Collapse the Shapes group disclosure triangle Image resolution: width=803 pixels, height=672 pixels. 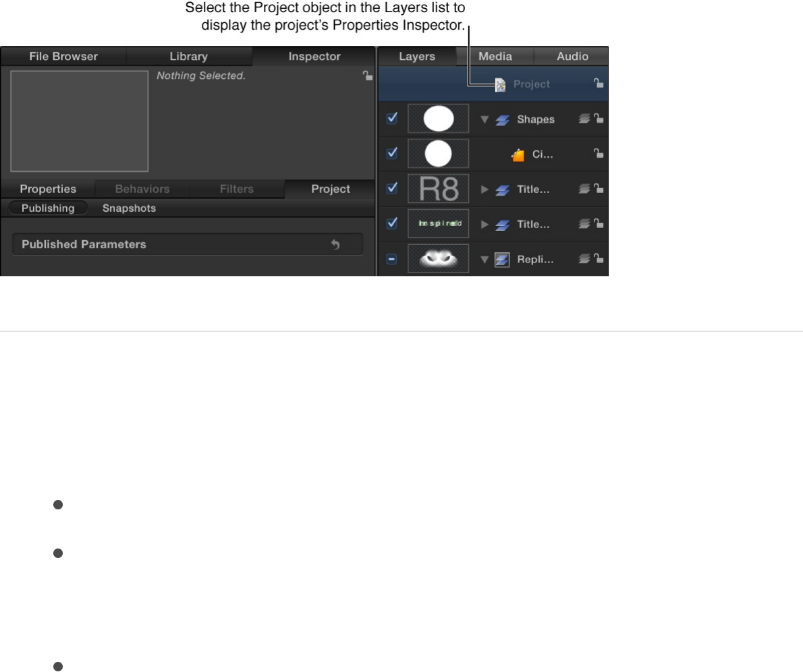(x=484, y=119)
